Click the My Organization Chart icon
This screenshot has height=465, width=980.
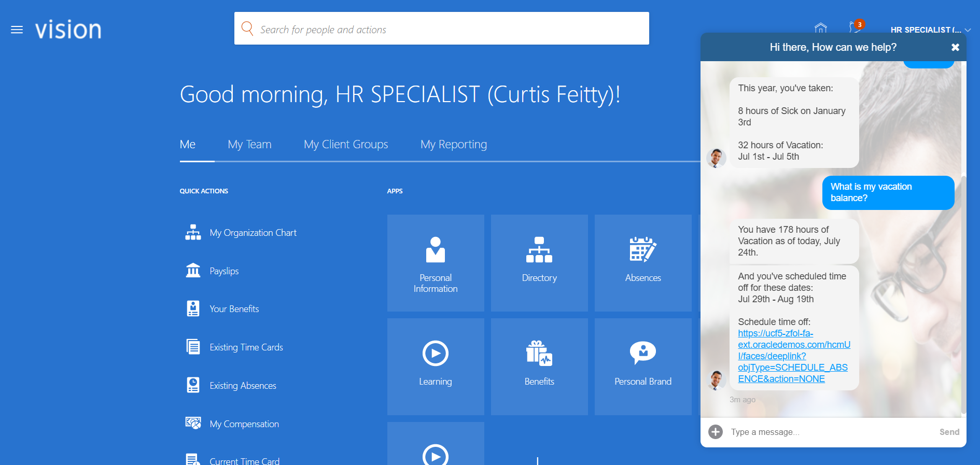point(193,233)
